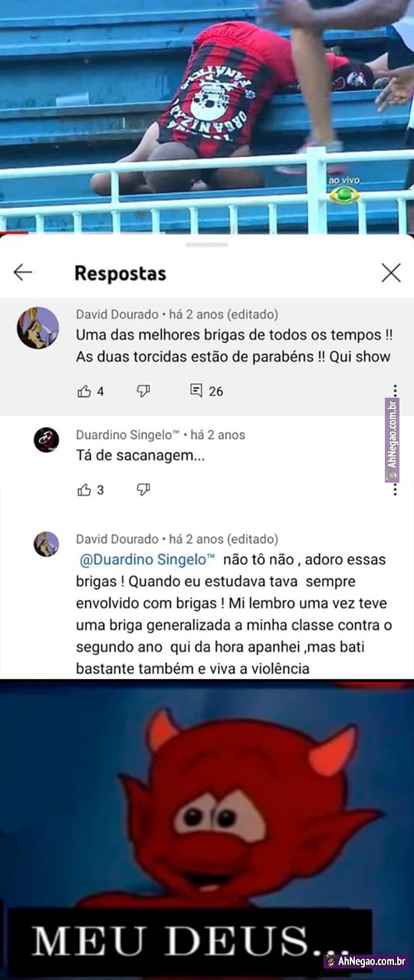Screen dimensions: 414x980
Task: Dislike David Dourado's top comment
Action: tap(143, 392)
